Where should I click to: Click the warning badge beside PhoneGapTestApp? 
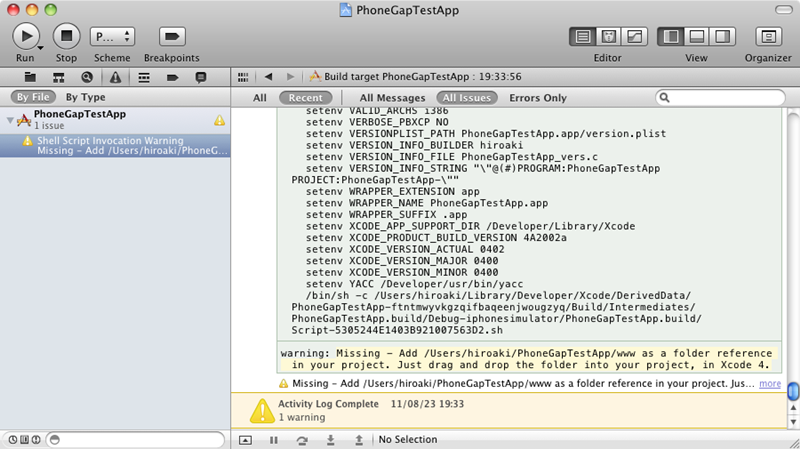[x=219, y=120]
